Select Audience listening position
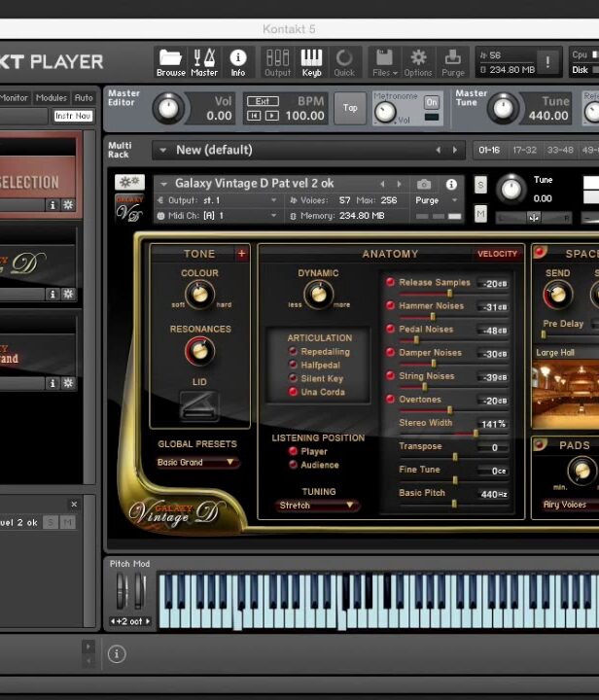Image resolution: width=599 pixels, height=700 pixels. tap(294, 465)
